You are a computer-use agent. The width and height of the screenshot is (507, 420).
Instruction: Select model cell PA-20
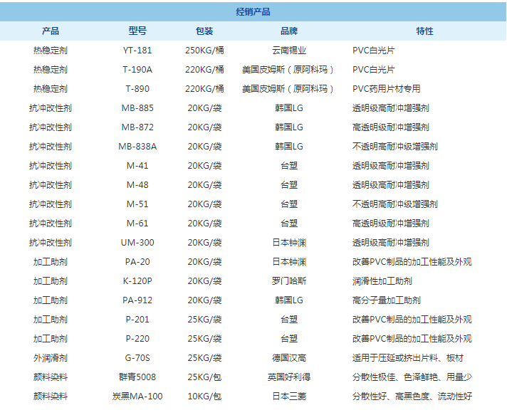137,262
